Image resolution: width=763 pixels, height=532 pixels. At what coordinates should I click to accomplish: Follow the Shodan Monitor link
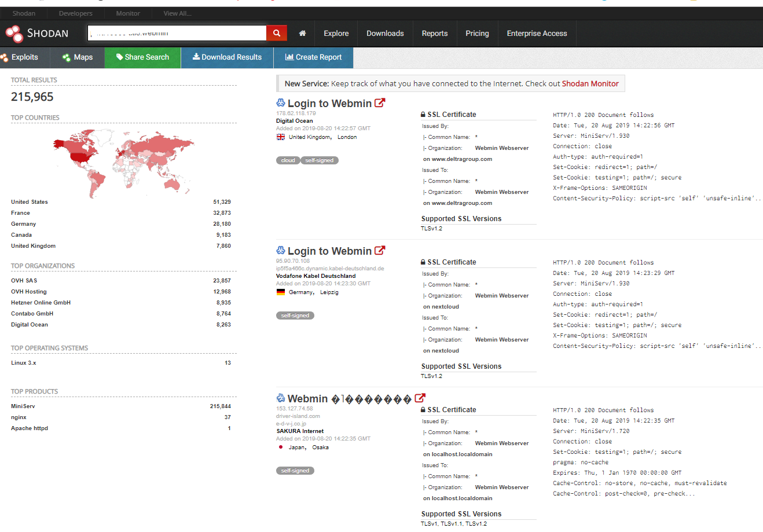(x=590, y=83)
